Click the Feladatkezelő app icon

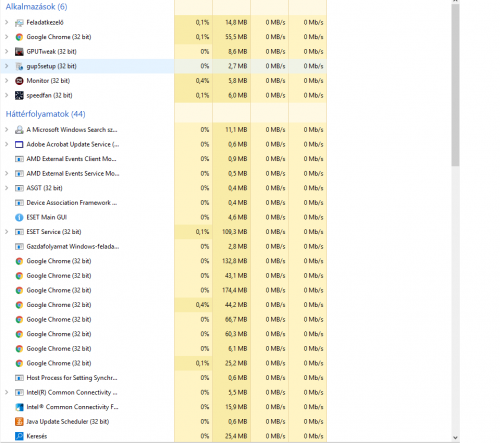click(x=19, y=23)
